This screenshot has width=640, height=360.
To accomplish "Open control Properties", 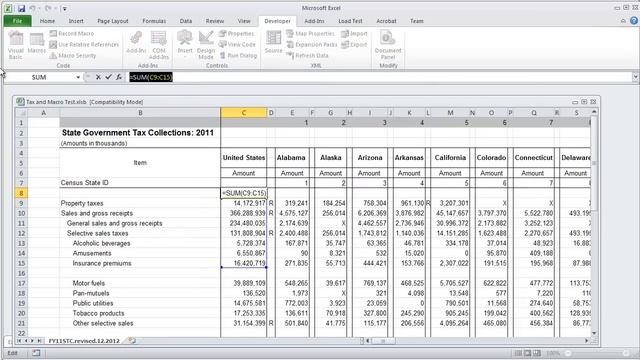I will coord(237,33).
